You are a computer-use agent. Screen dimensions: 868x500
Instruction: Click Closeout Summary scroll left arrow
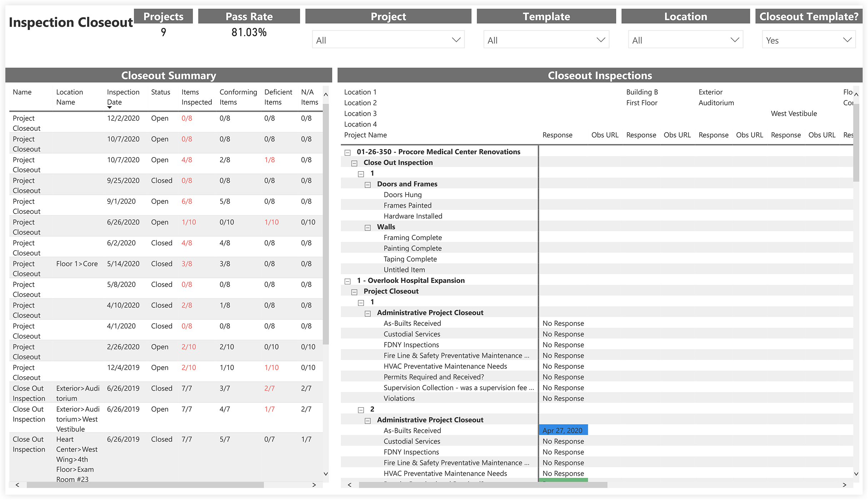[x=17, y=485]
